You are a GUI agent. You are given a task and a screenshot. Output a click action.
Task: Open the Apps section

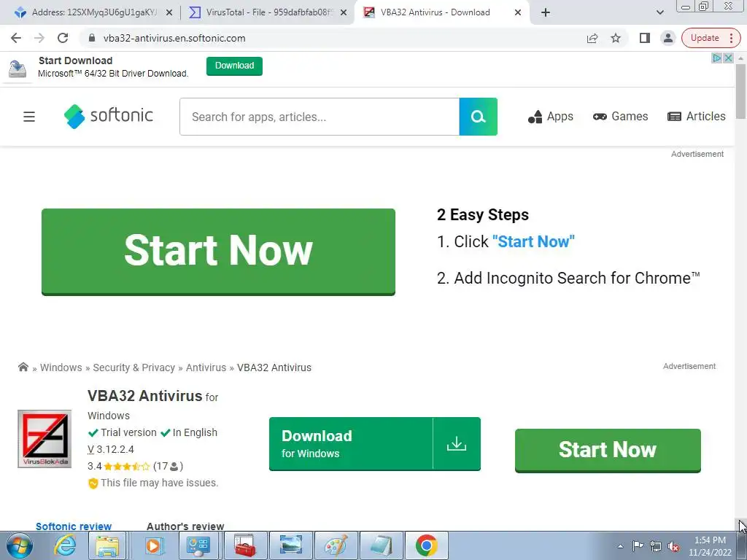550,117
